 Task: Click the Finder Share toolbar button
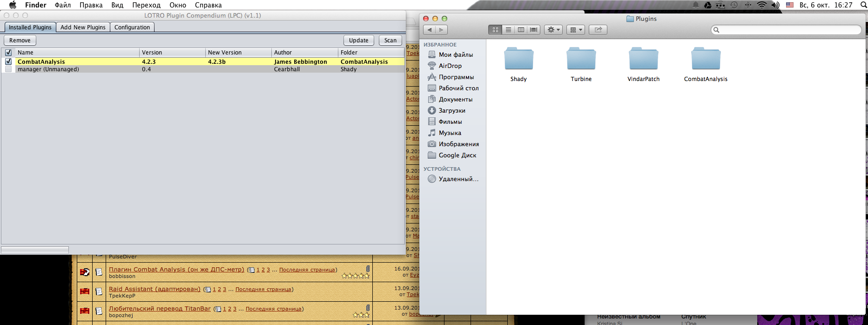pos(599,30)
